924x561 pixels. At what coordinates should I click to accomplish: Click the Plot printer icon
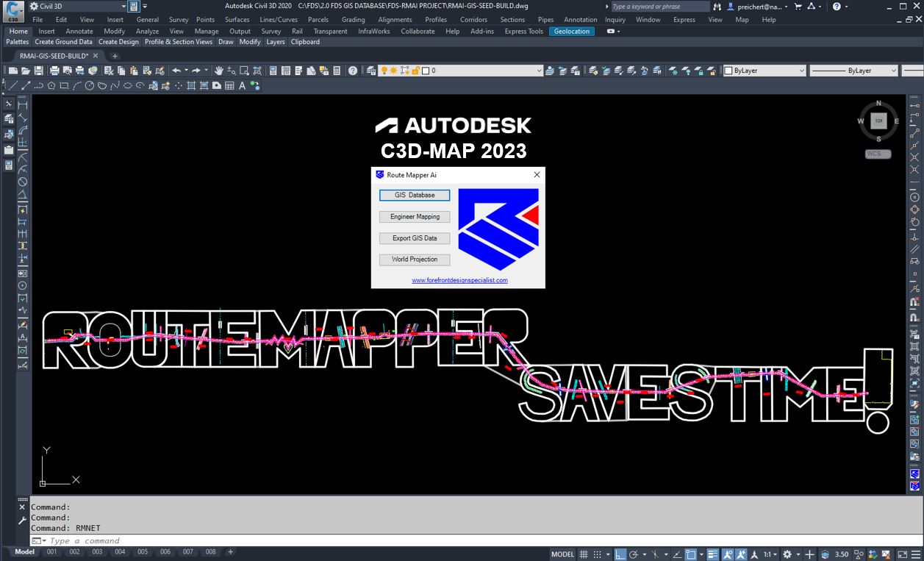click(x=54, y=71)
